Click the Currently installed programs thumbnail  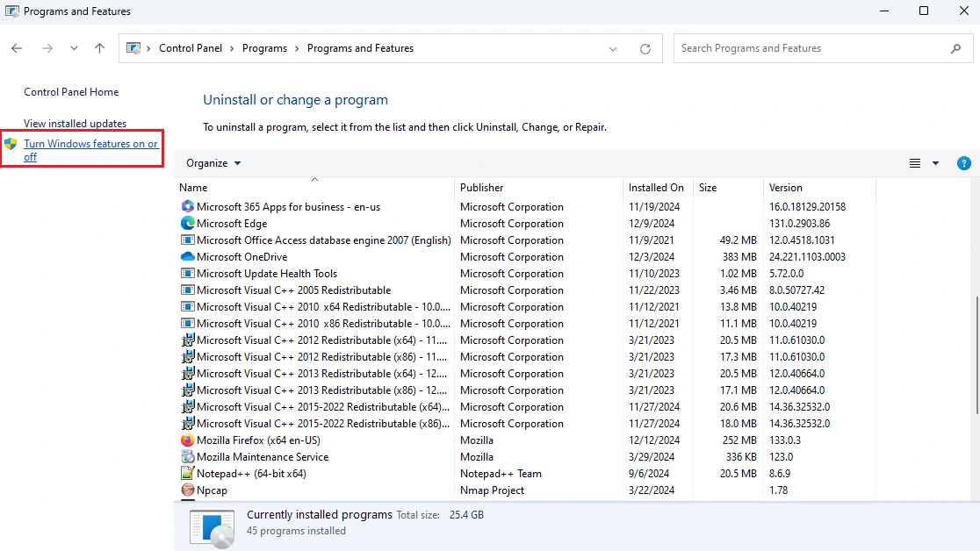point(213,528)
